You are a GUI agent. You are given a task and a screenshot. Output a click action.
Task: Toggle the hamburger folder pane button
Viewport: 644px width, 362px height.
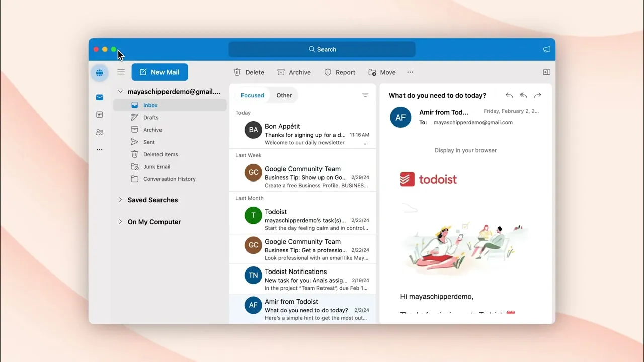[x=121, y=72]
